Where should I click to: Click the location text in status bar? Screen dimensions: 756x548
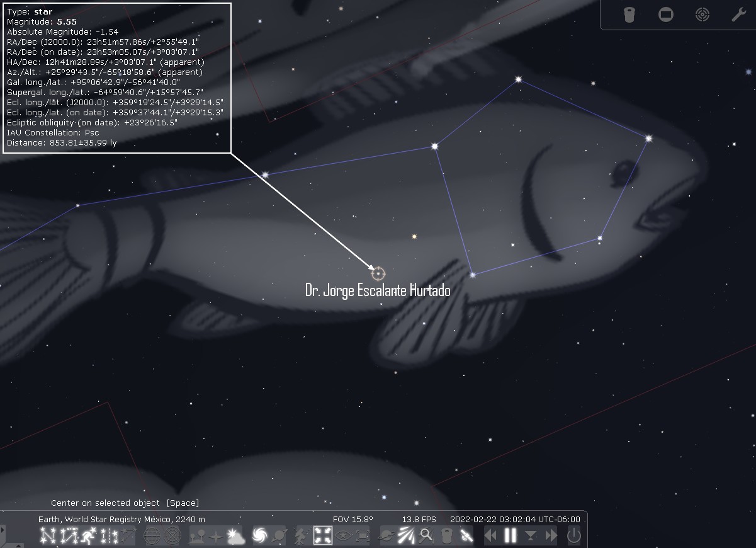coord(122,520)
